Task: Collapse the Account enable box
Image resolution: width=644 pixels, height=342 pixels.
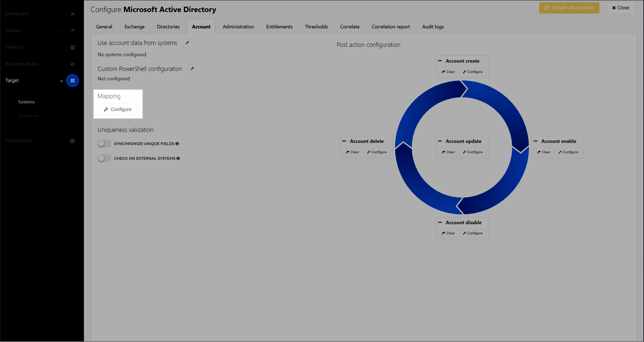Action: (536, 141)
